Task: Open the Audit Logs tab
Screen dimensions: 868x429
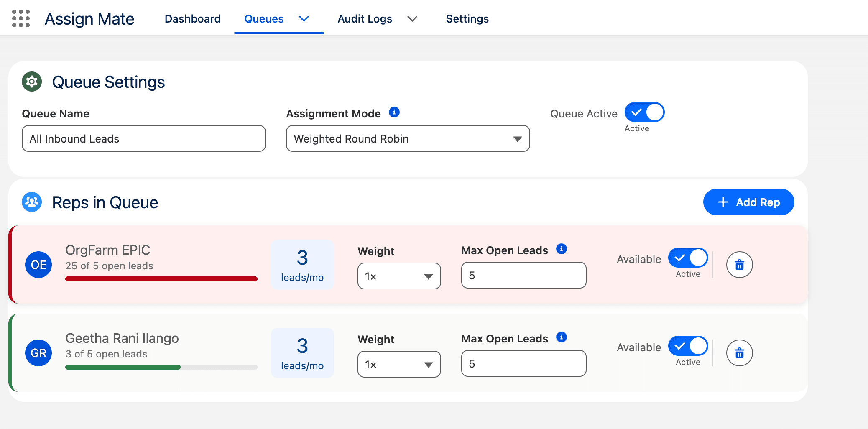Action: coord(365,19)
